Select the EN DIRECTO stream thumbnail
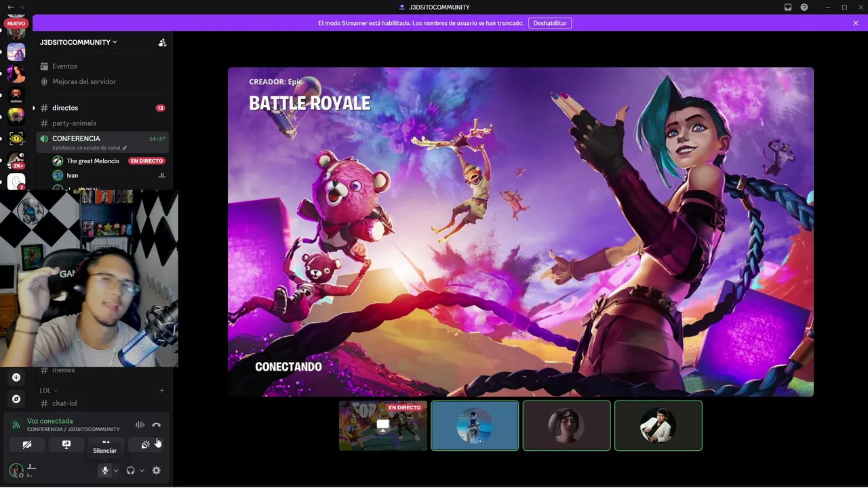The width and height of the screenshot is (868, 488). [x=383, y=426]
